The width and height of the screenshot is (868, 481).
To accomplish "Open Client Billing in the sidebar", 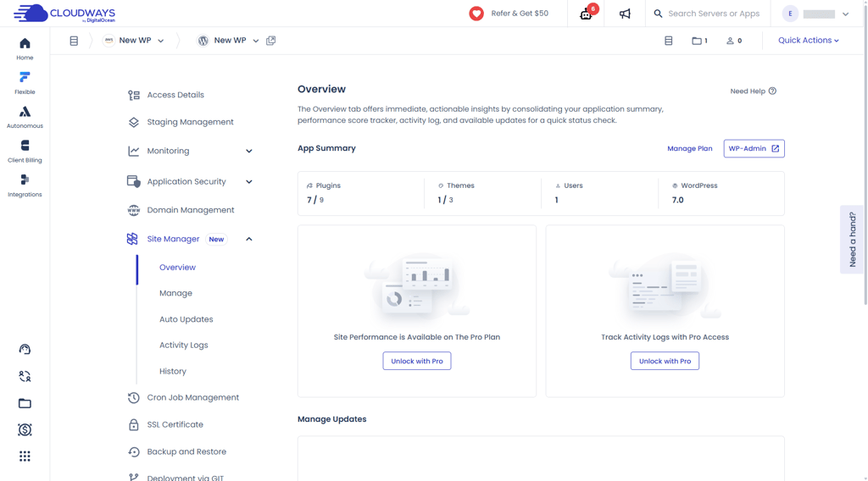I will [25, 152].
